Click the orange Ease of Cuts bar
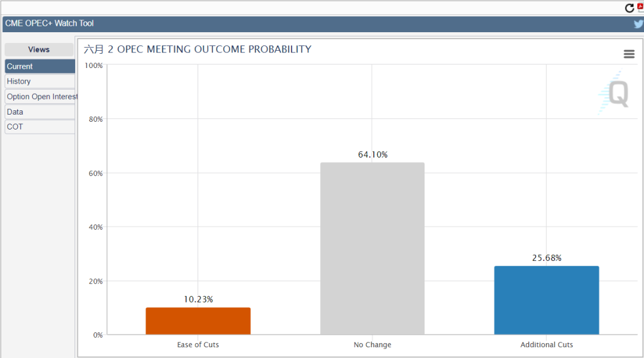 [x=198, y=321]
